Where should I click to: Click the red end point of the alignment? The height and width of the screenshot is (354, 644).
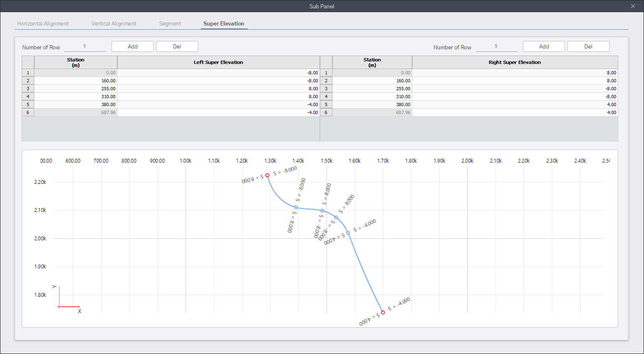click(383, 312)
